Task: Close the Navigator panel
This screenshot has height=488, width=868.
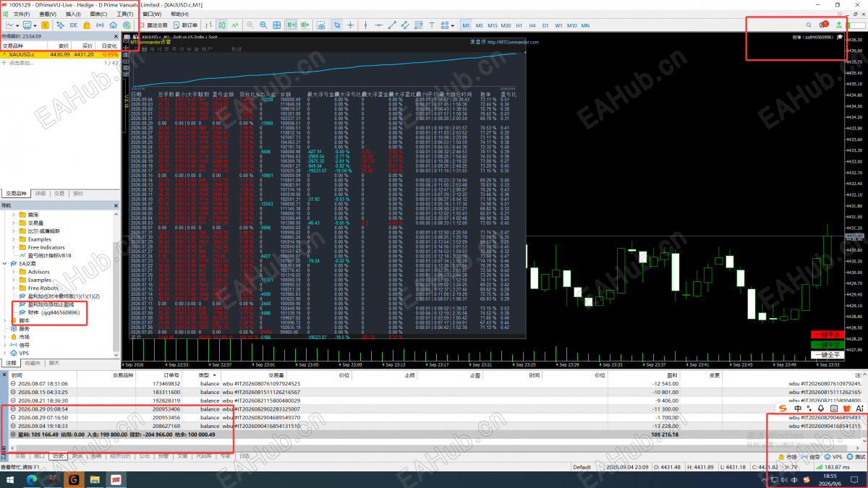Action: (116, 205)
